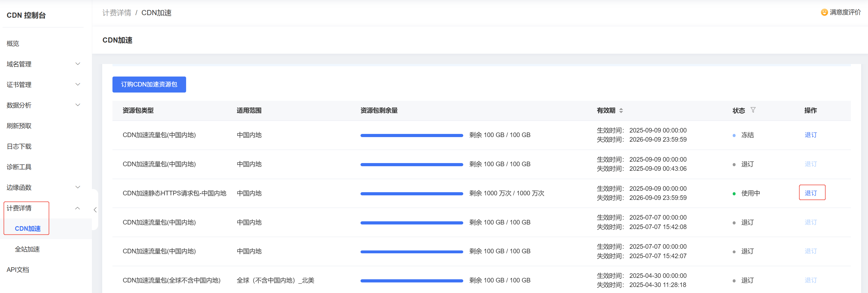
Task: Click 退订 link in the 15:42:07 expiry row
Action: [x=811, y=251]
